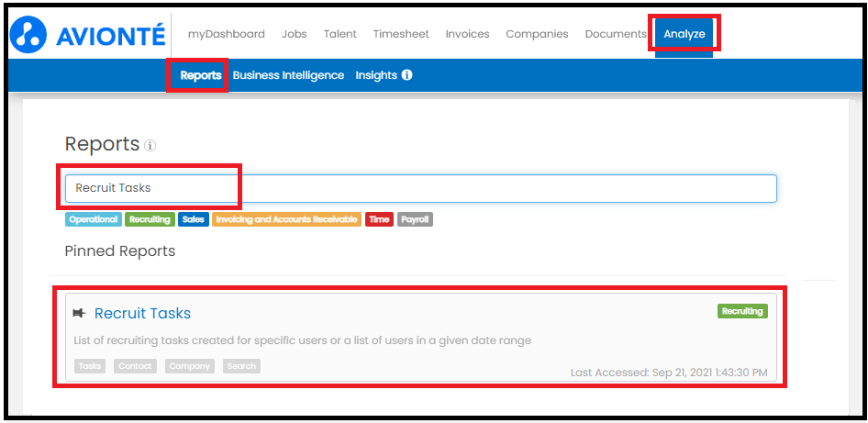Image resolution: width=868 pixels, height=423 pixels.
Task: Click the info icon next to Reports heading
Action: (x=150, y=146)
